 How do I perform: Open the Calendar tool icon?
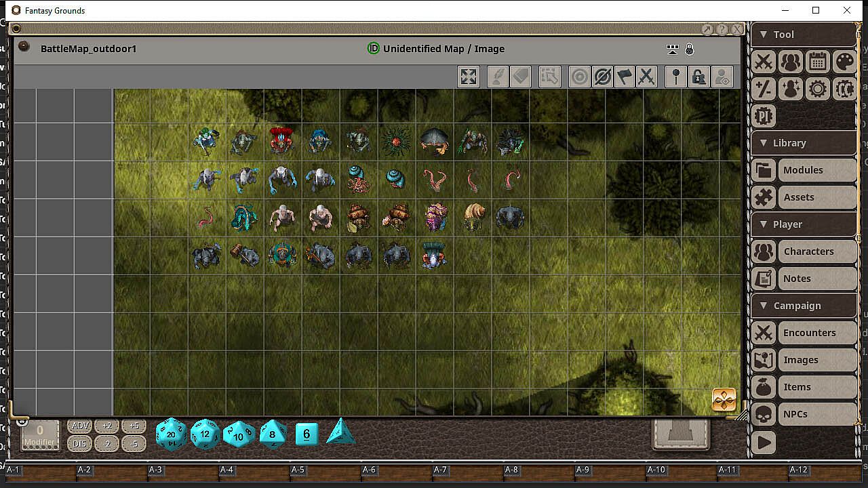coord(818,62)
